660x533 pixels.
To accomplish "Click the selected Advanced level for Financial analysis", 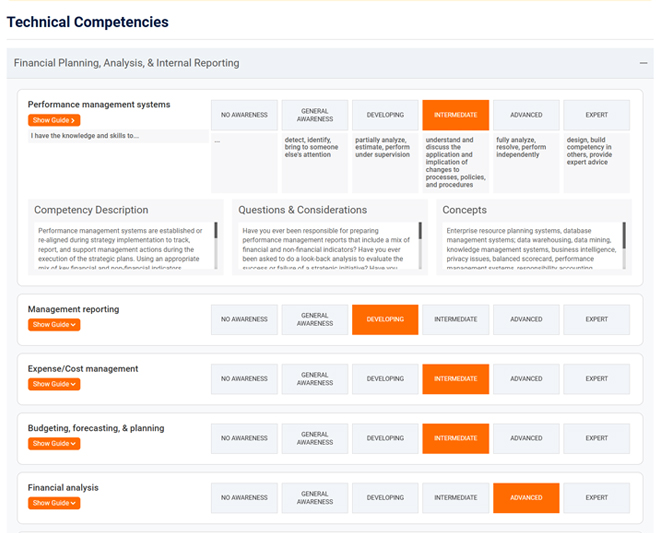I will tap(526, 498).
